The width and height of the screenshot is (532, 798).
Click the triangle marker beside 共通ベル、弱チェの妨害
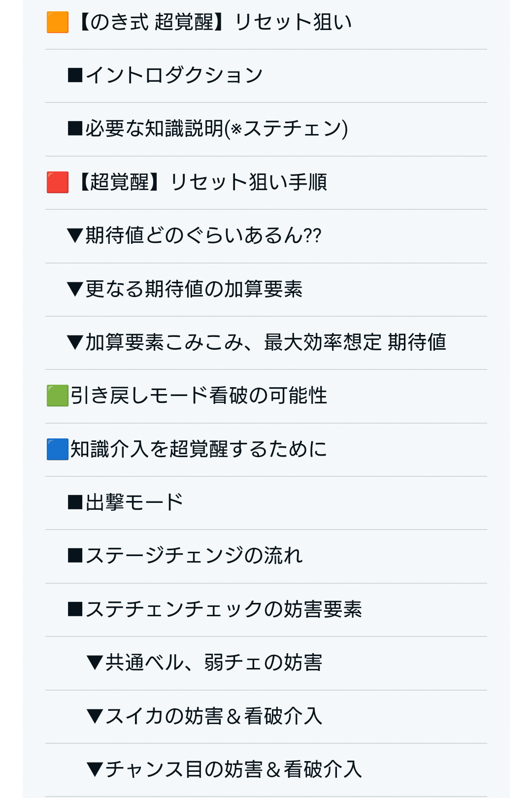pos(95,663)
